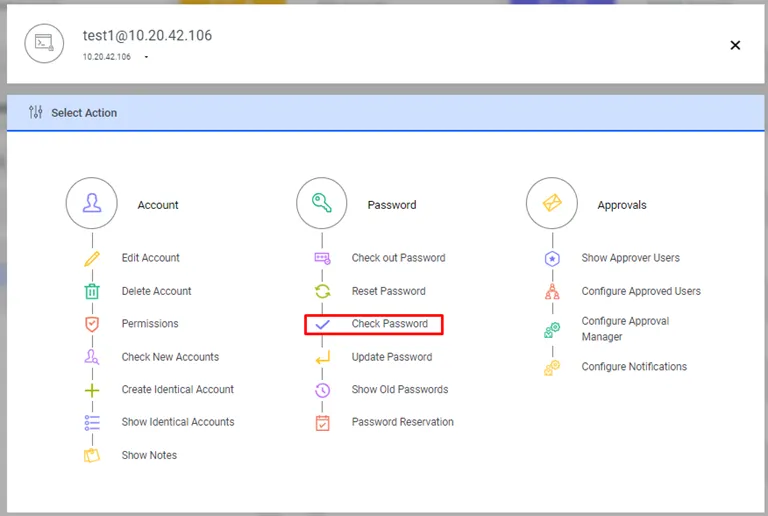The width and height of the screenshot is (768, 516).
Task: Click the sticky note icon for Show Notes
Action: tap(92, 455)
